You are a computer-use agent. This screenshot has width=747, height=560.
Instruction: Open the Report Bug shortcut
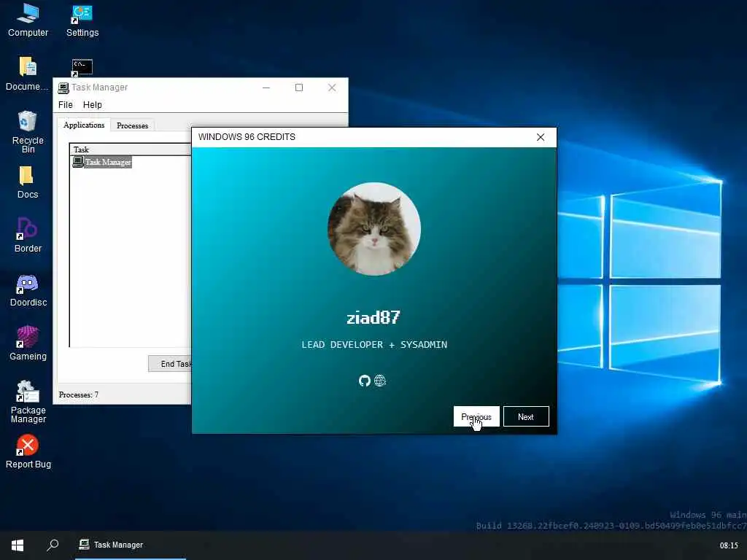click(28, 451)
